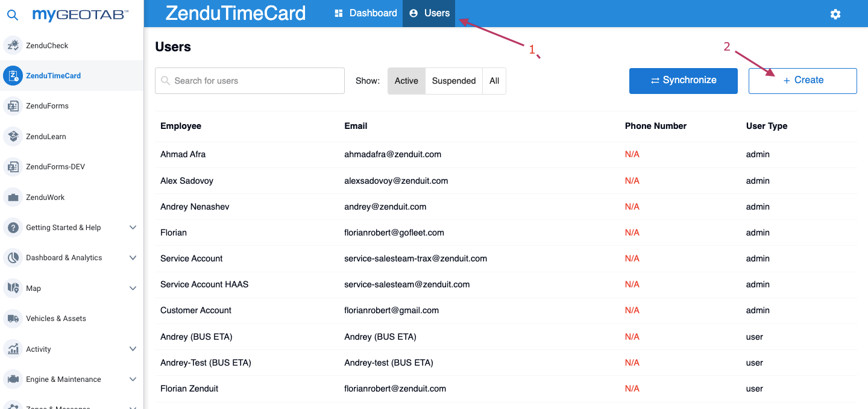Click the ZenduForms-DEV sidebar icon
868x409 pixels.
pyautogui.click(x=13, y=167)
